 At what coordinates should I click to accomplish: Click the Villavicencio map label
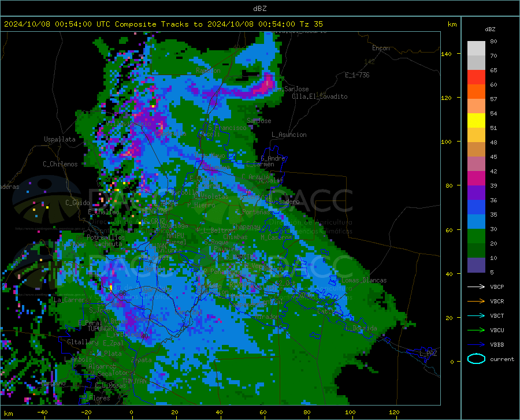(x=129, y=124)
